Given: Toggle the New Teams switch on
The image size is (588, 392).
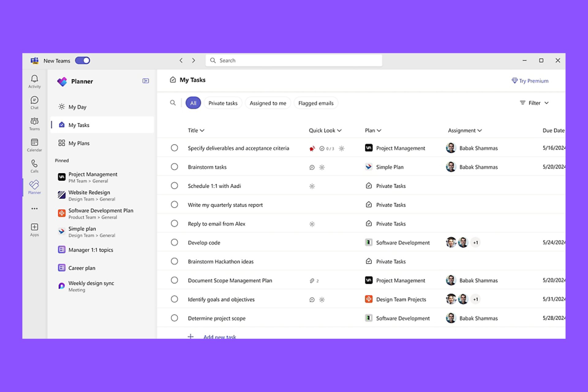Looking at the screenshot, I should click(83, 60).
